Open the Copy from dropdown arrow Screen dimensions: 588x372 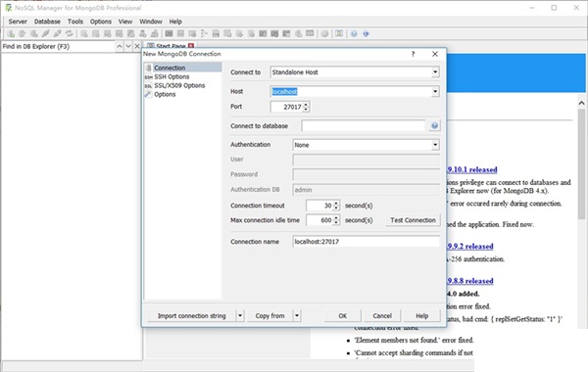(297, 316)
